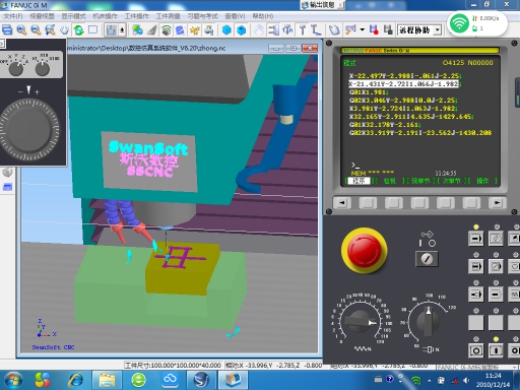Click the T-shaped tool icon
This screenshot has height=390, width=520.
(302, 30)
